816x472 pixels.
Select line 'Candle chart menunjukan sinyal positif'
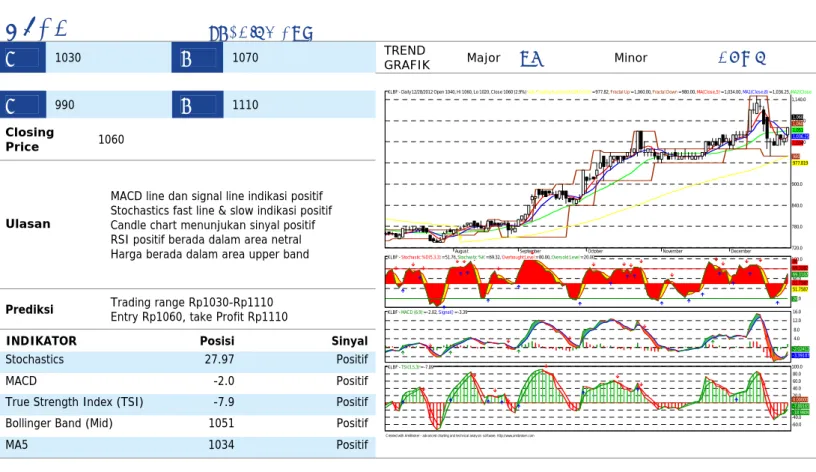click(213, 225)
